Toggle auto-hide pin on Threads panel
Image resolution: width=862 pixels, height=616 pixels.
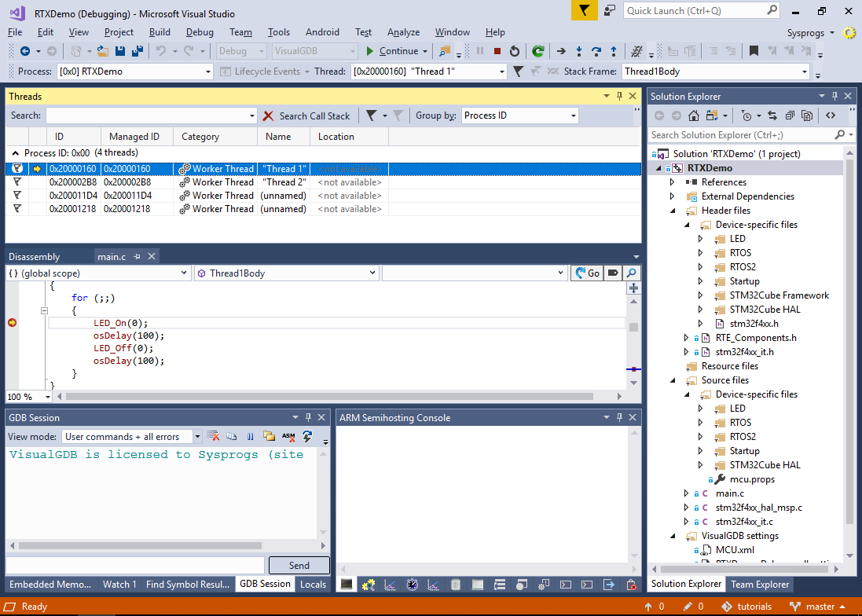[x=619, y=96]
